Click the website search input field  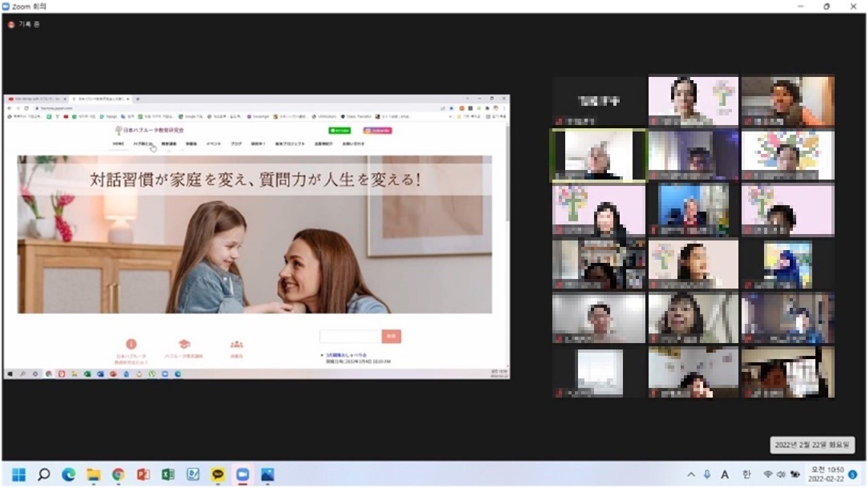[x=350, y=336]
